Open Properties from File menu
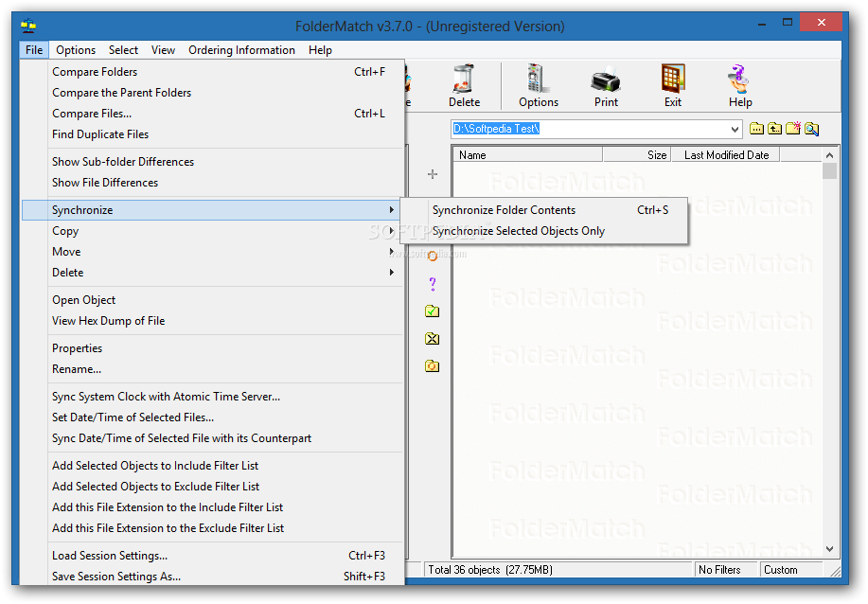Screen dimensions: 868x604 (213, 348)
